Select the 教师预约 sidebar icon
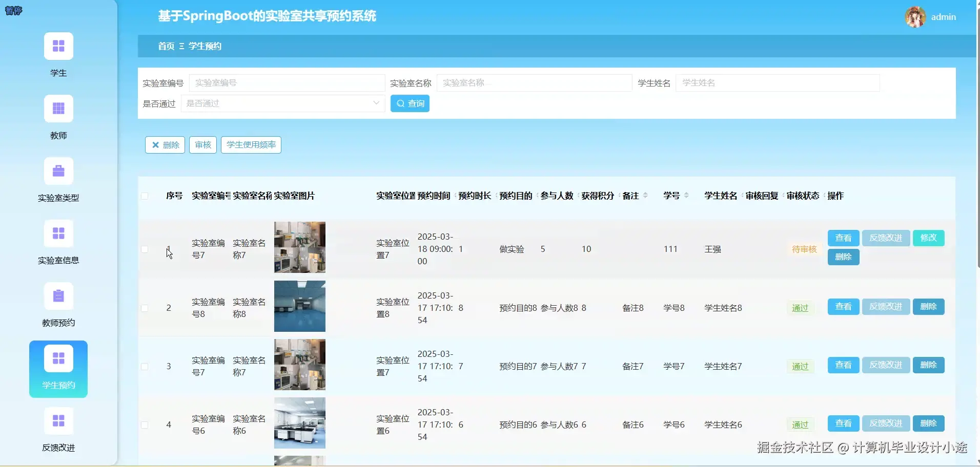This screenshot has width=980, height=467. pyautogui.click(x=58, y=296)
